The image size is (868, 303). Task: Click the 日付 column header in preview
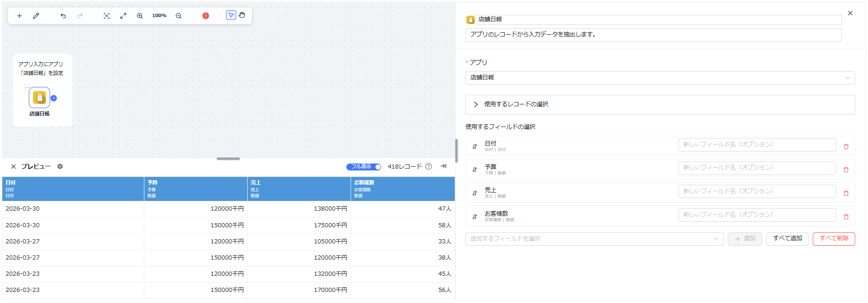point(73,189)
